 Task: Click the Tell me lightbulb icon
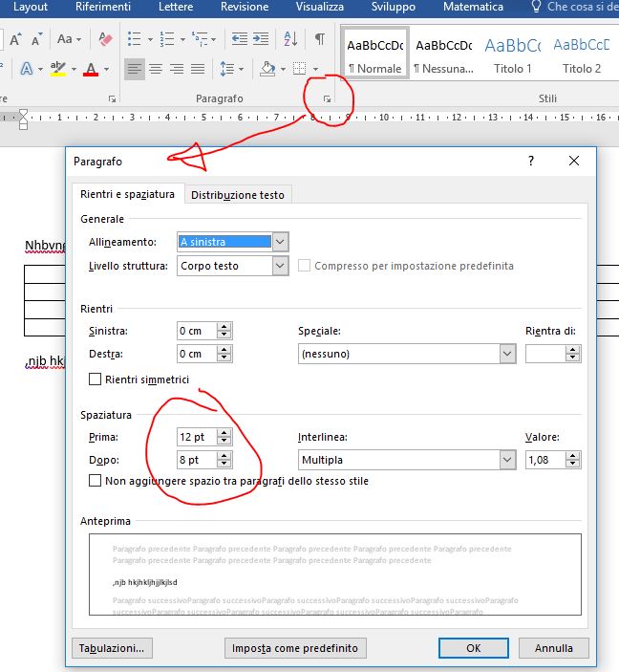pos(536,7)
